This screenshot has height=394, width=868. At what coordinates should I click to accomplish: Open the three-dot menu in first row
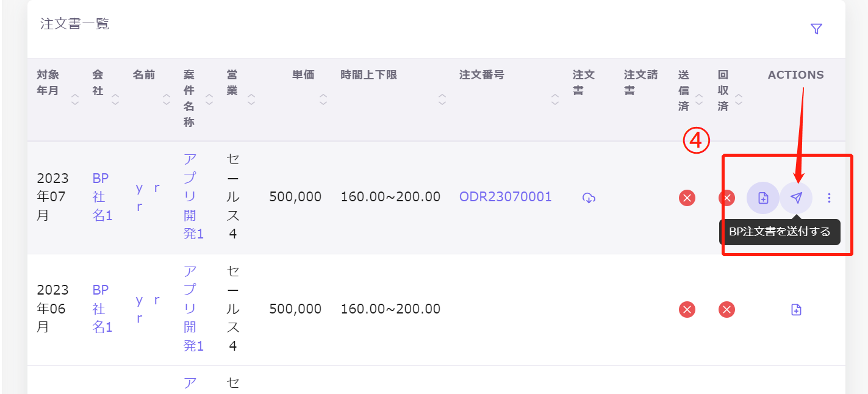point(829,198)
